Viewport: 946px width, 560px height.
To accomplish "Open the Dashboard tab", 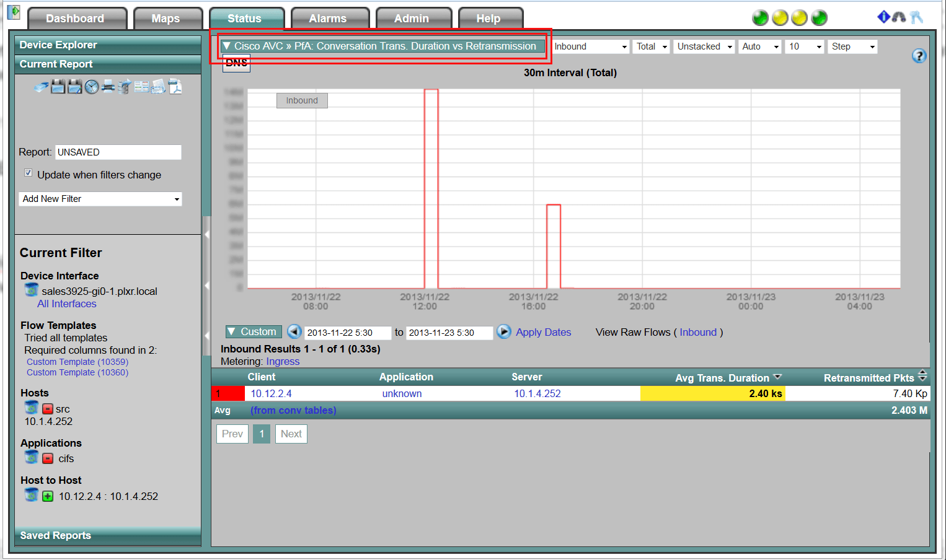I will 77,19.
